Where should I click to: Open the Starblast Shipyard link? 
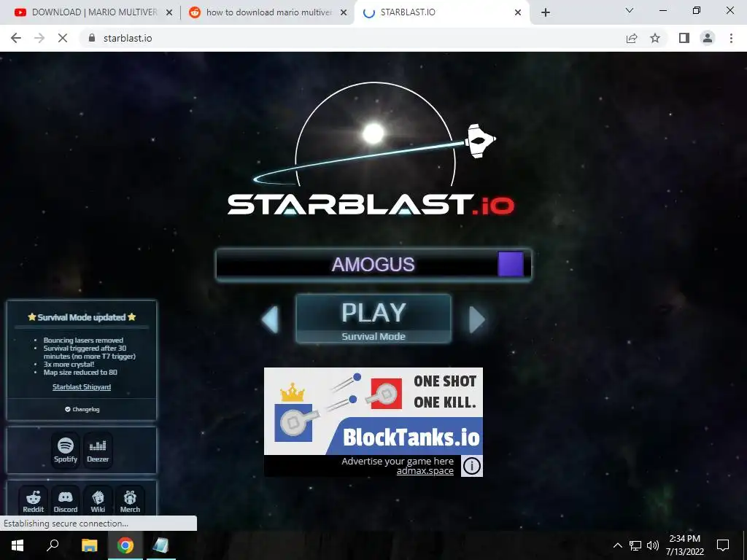coord(82,387)
